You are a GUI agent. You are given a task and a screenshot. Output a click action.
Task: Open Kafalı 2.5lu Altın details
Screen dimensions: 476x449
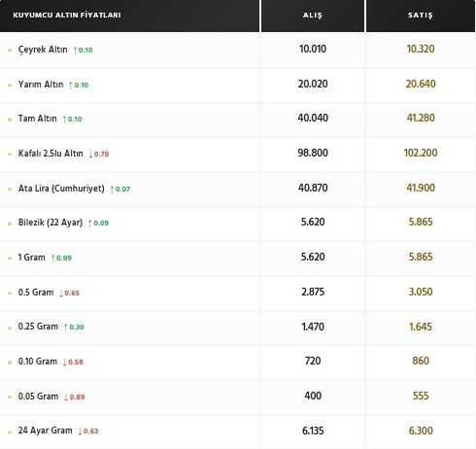point(51,154)
